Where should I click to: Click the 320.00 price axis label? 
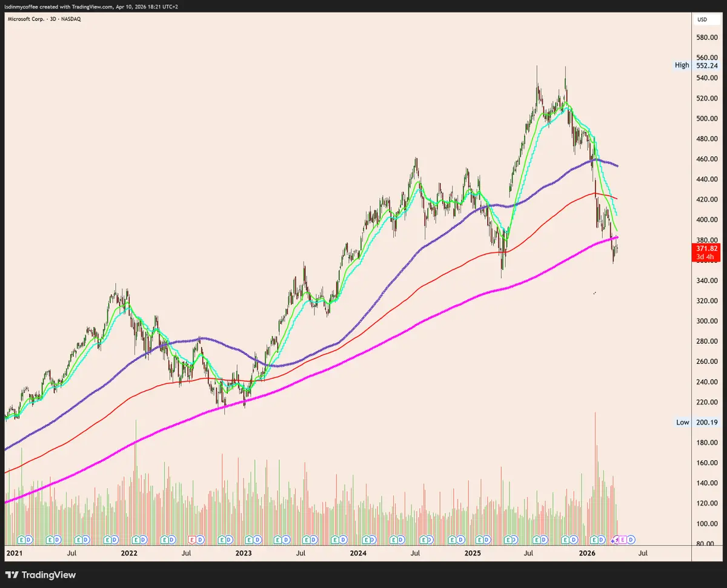(x=708, y=301)
